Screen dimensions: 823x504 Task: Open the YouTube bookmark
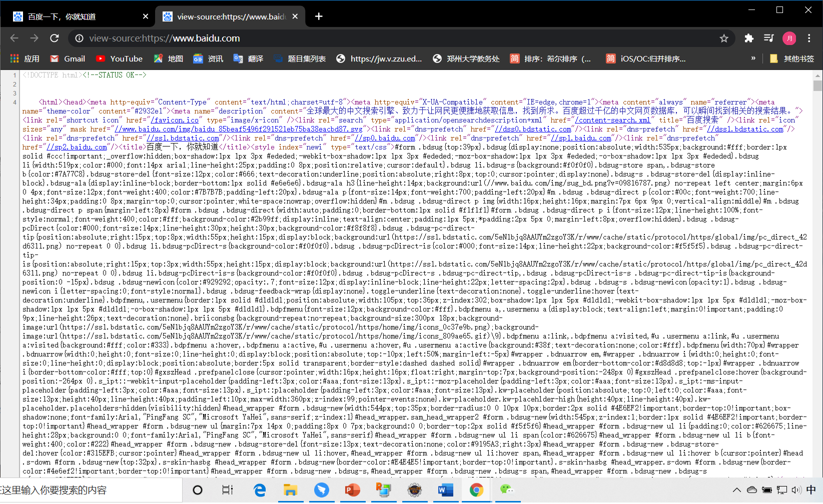click(119, 58)
